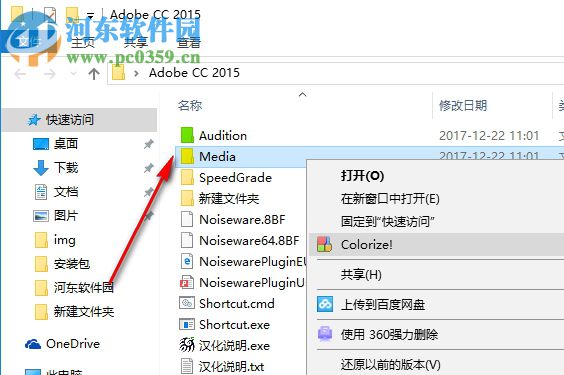
Task: Open 安装包 folder in sidebar
Action: point(72,264)
